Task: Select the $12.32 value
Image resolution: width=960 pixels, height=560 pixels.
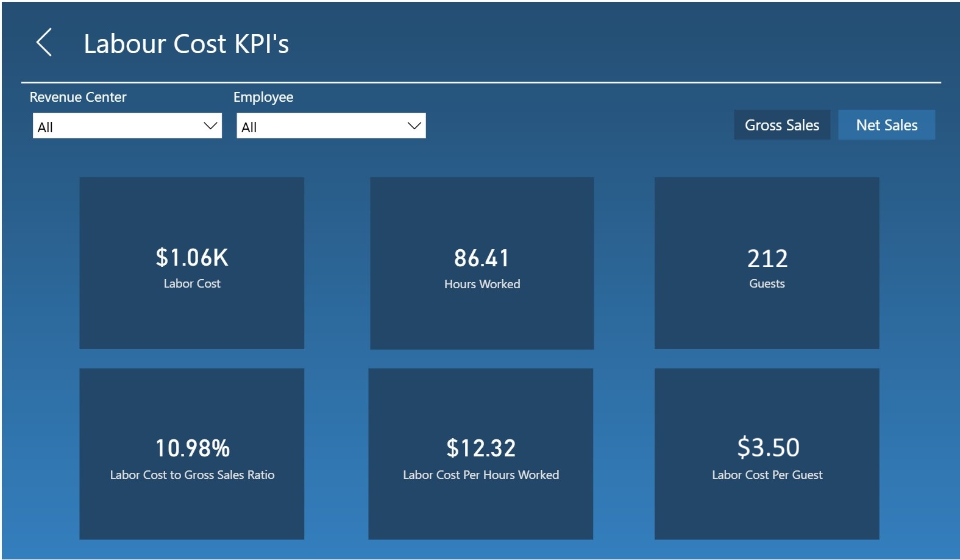Action: click(x=481, y=448)
